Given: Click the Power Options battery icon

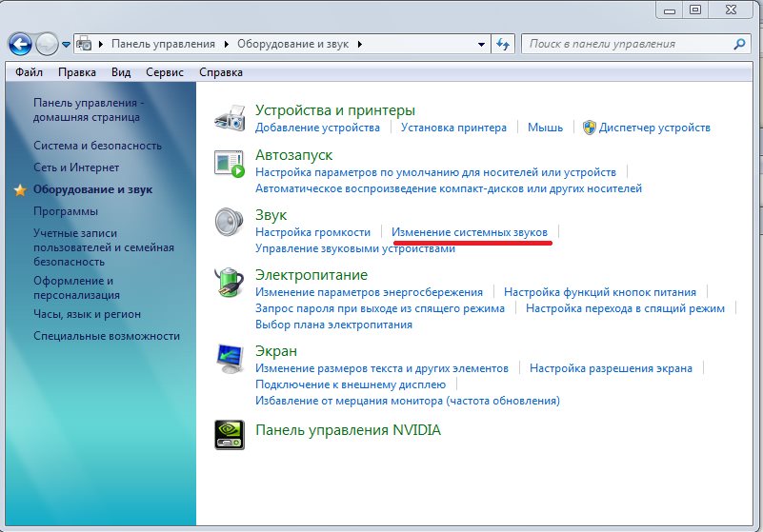Looking at the screenshot, I should (x=230, y=282).
